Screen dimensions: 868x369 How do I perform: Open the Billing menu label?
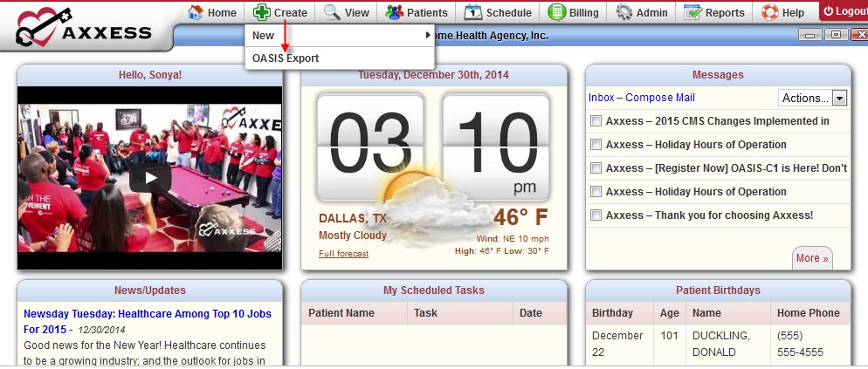[583, 13]
